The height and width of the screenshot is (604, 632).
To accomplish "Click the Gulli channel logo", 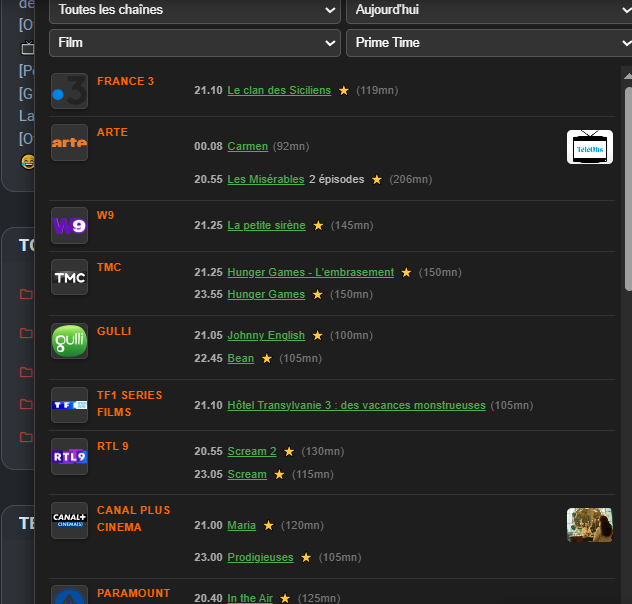I will click(x=69, y=341).
